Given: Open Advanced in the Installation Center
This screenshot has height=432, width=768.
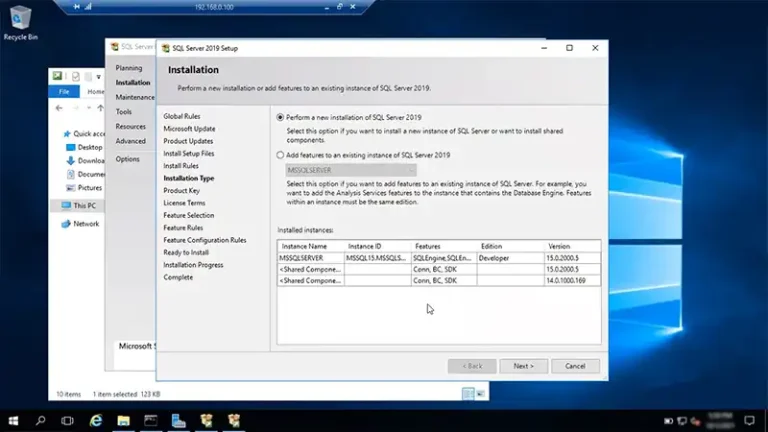Looking at the screenshot, I should click(130, 142).
